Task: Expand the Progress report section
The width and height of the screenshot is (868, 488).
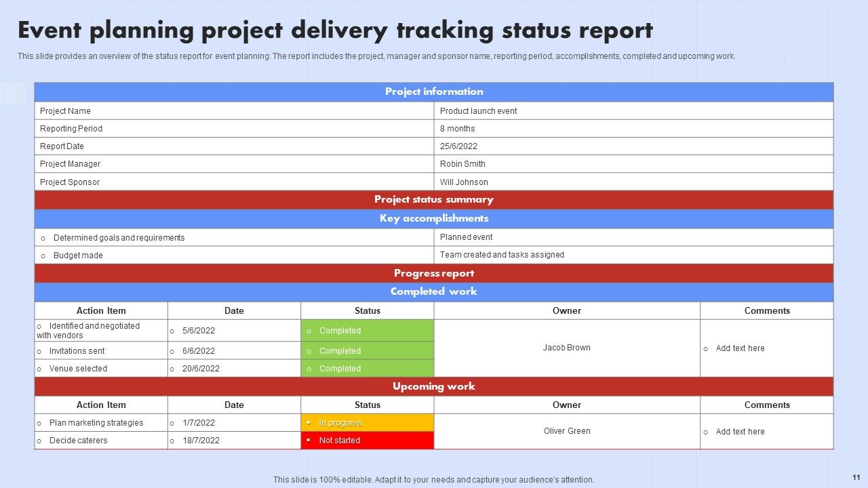Action: 433,272
